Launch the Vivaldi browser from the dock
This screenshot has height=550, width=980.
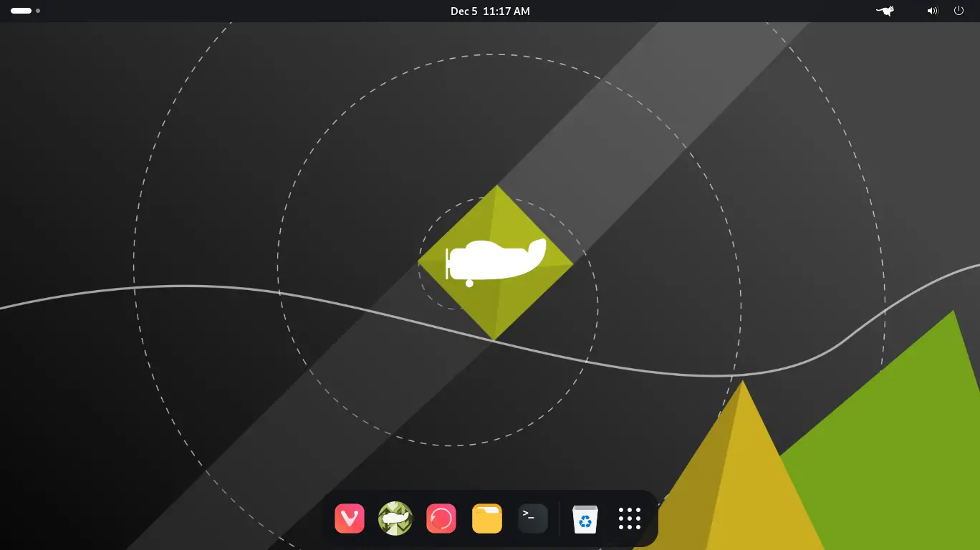click(x=350, y=518)
